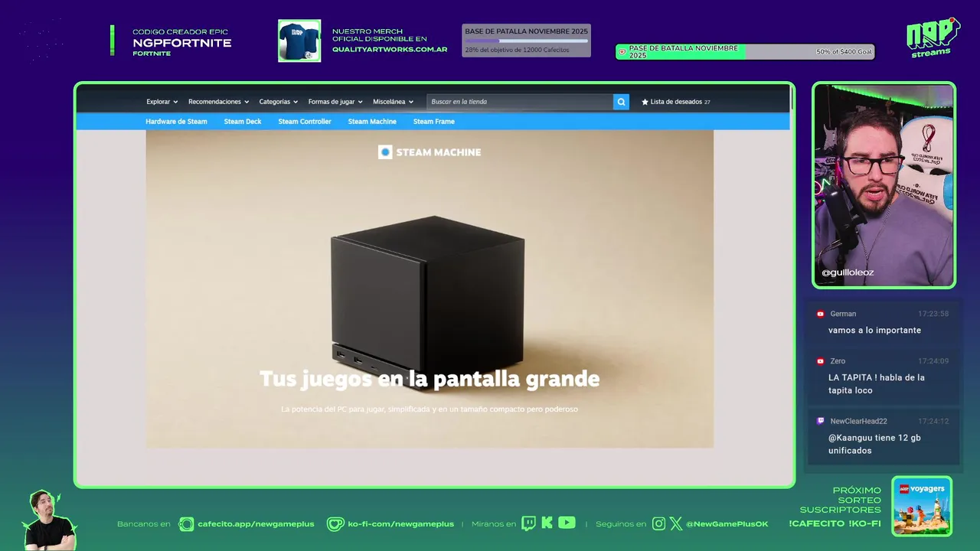Click the Ko-fi cup icon
980x551 pixels.
tap(335, 524)
